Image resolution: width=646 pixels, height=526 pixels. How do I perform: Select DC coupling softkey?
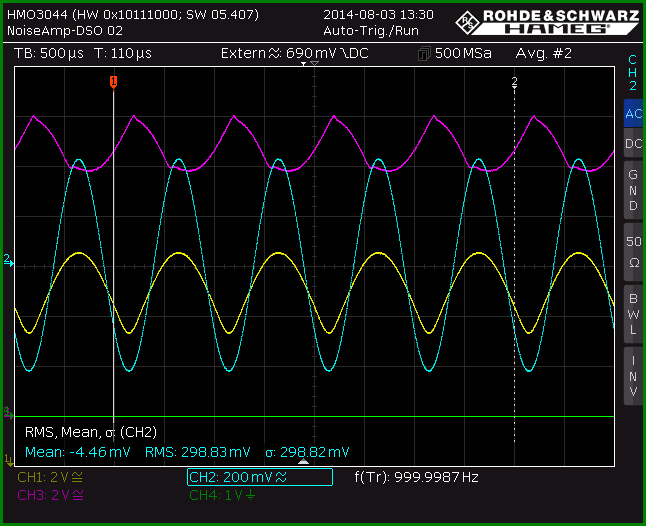point(633,143)
